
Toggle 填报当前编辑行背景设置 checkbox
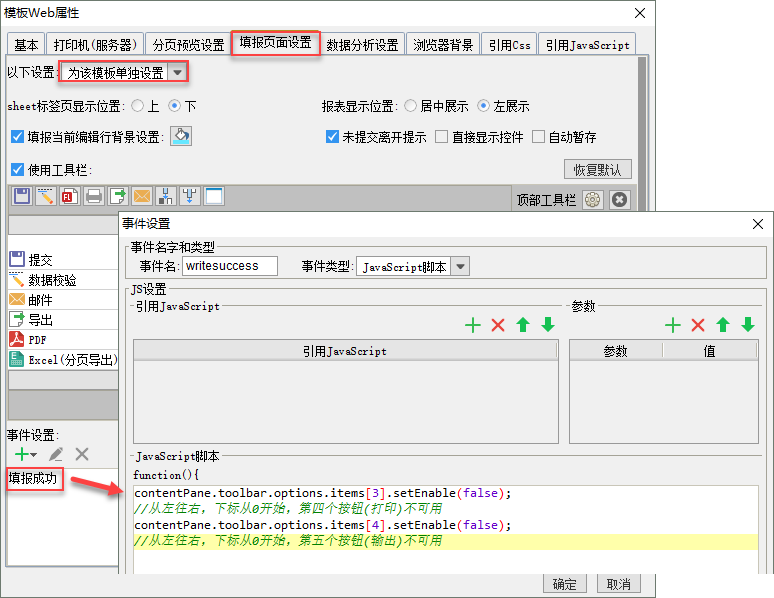(x=17, y=137)
